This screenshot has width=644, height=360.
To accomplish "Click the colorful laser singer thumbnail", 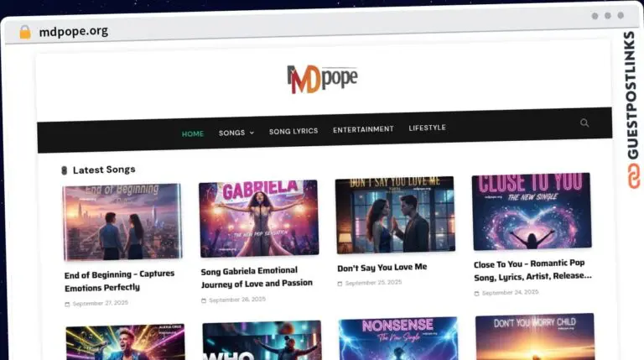I will coord(125,342).
